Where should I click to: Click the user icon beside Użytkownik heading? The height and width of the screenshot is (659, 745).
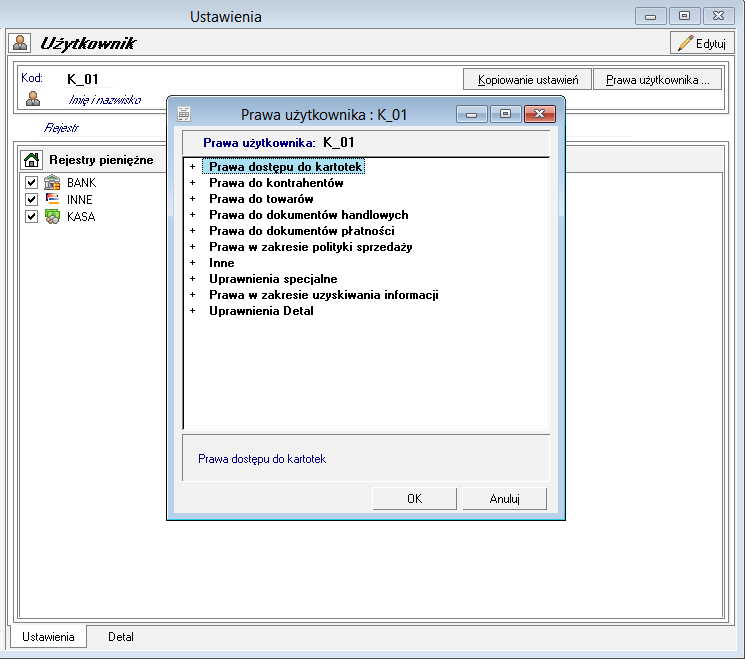point(20,43)
